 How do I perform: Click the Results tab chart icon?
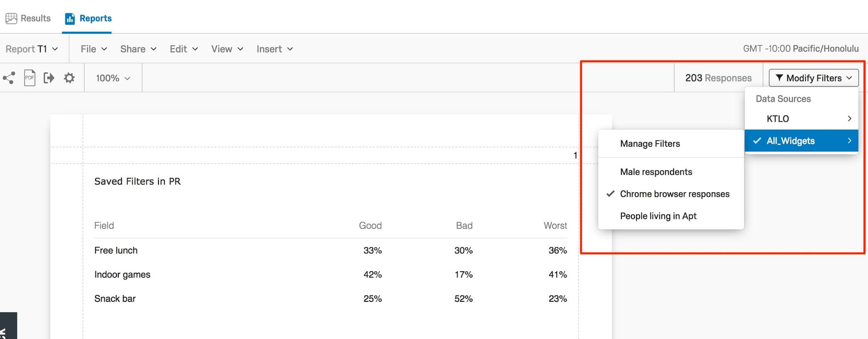coord(11,18)
